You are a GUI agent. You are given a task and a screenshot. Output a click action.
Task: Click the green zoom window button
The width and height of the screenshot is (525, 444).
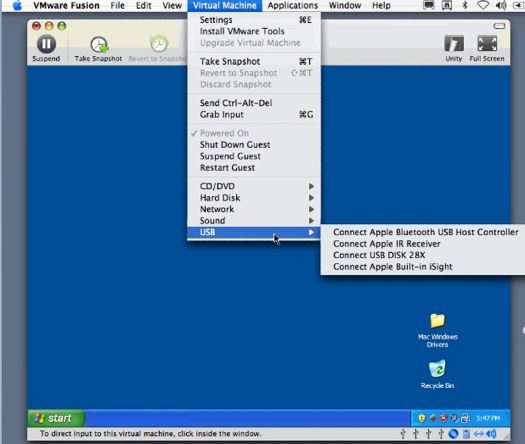[x=62, y=26]
